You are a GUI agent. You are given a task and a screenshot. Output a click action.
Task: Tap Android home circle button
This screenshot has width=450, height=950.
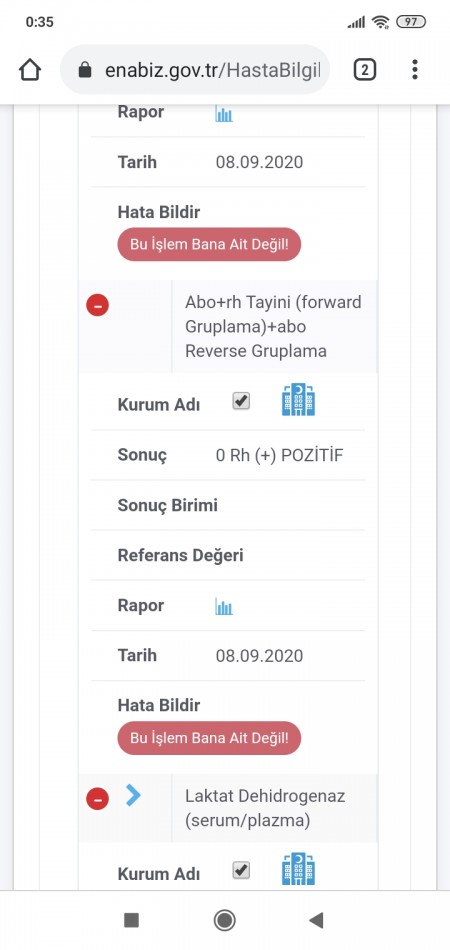[225, 920]
